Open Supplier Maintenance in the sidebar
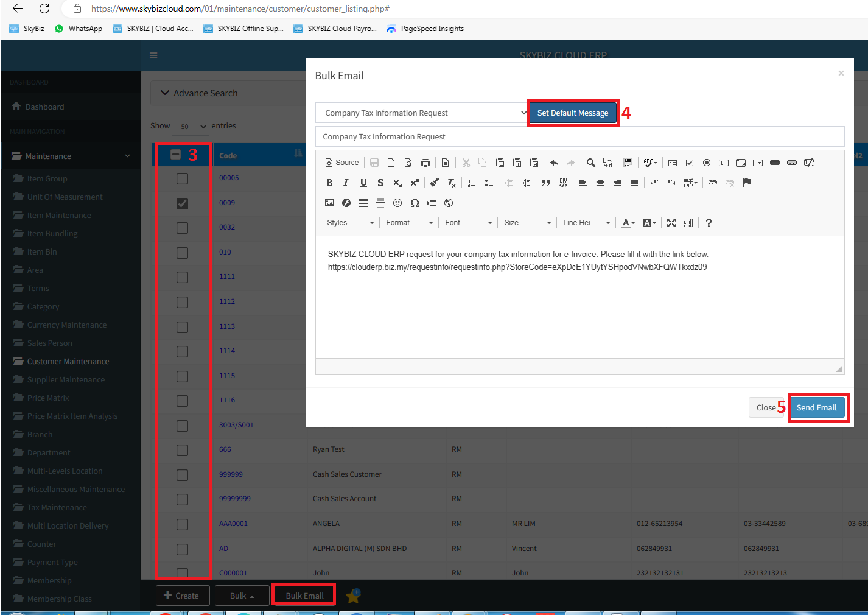The width and height of the screenshot is (868, 615). pos(66,379)
